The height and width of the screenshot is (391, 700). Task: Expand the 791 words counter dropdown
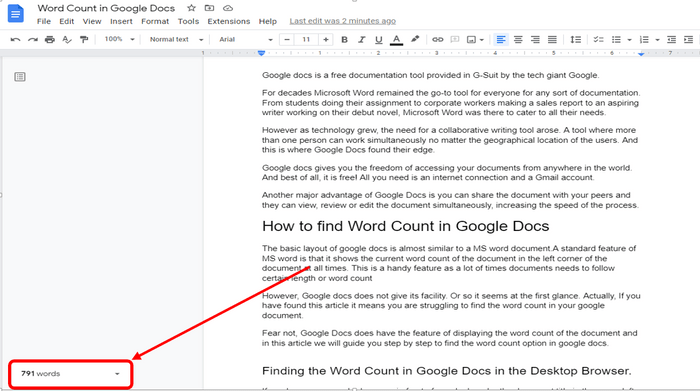click(117, 374)
